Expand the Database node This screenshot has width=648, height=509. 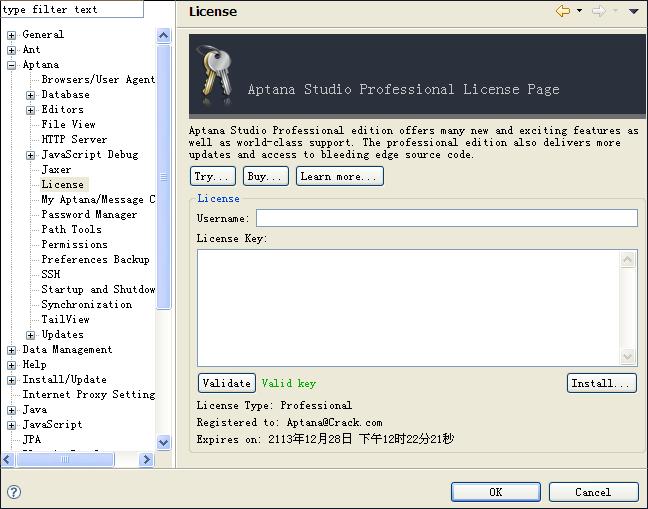point(31,95)
